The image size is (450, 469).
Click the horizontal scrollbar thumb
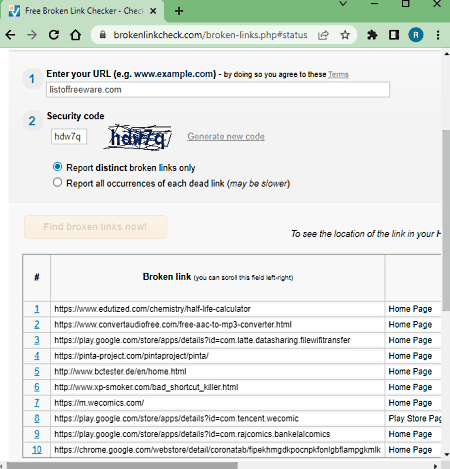[x=122, y=465]
